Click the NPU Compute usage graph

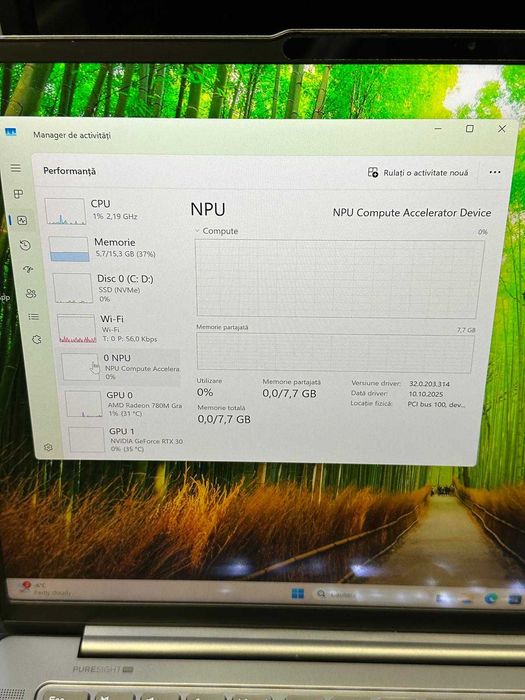[339, 279]
